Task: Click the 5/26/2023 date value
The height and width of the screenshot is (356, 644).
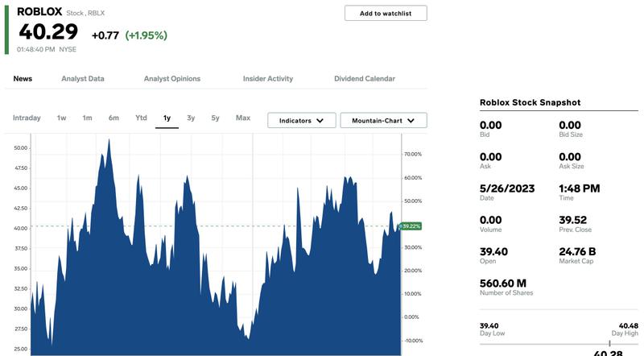Action: (507, 188)
